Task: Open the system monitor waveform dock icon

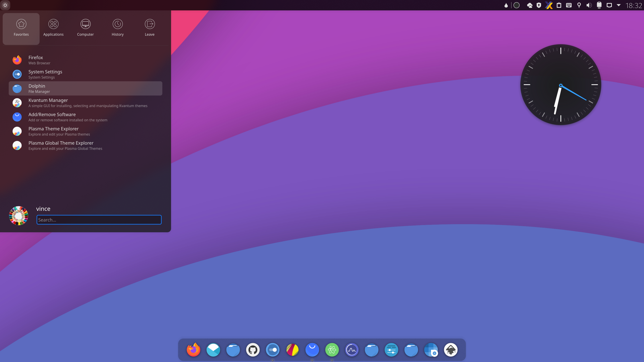Action: pos(352,350)
